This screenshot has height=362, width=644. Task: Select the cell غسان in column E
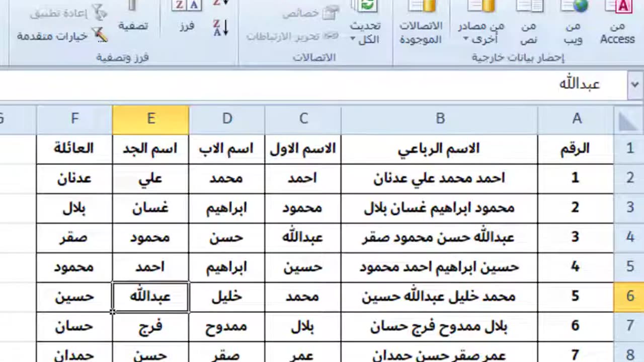[150, 208]
